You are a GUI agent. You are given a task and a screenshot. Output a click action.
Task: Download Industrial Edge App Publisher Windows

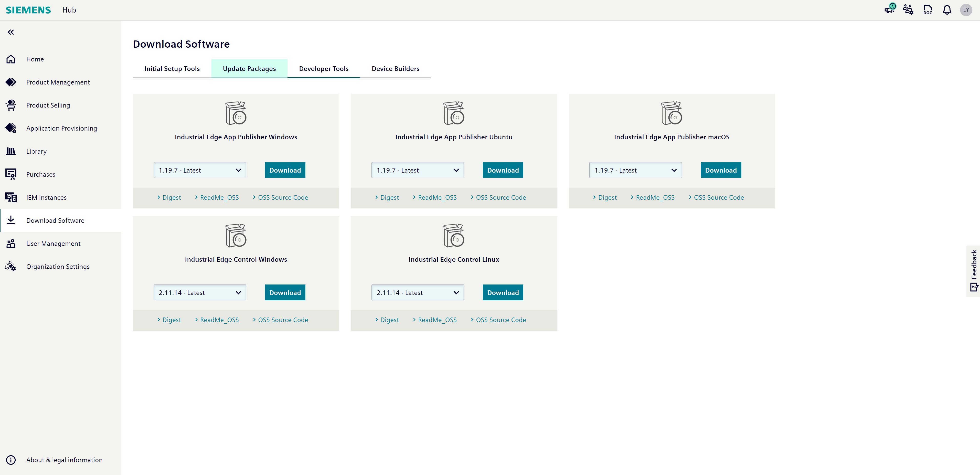point(285,170)
